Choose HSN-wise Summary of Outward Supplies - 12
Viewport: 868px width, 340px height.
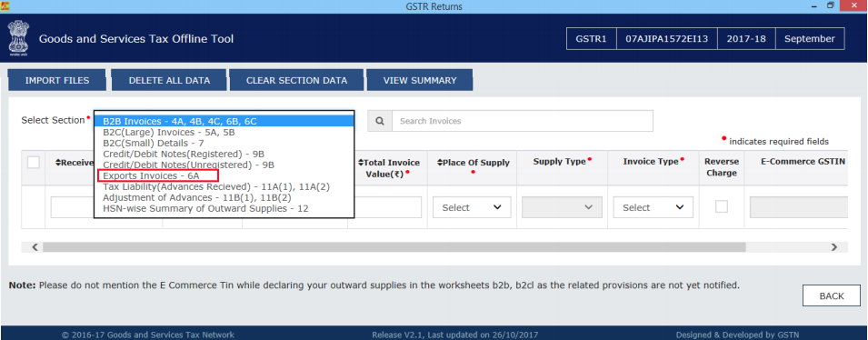coord(224,208)
